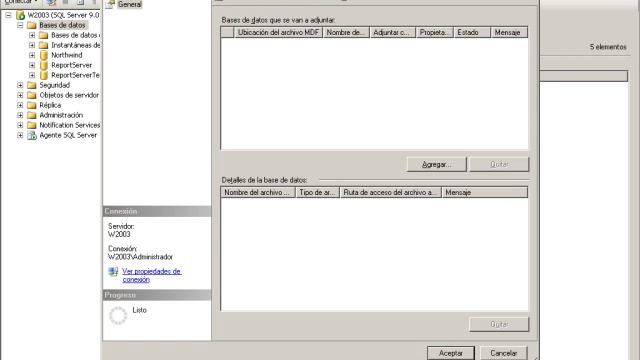Expand the Northwind database node
This screenshot has width=640, height=360.
click(32, 55)
